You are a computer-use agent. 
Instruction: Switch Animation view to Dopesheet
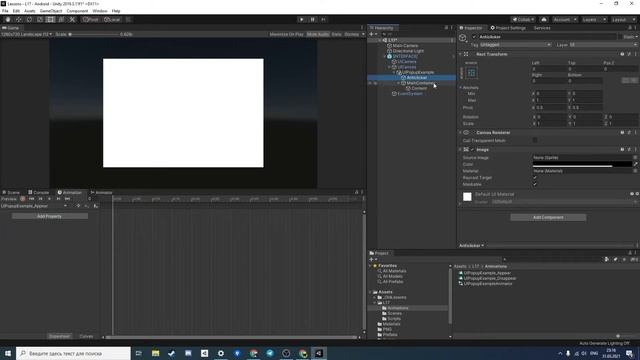(x=59, y=336)
